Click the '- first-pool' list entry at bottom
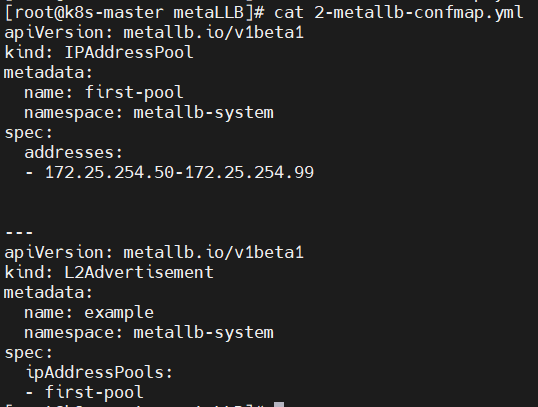 pyautogui.click(x=84, y=392)
